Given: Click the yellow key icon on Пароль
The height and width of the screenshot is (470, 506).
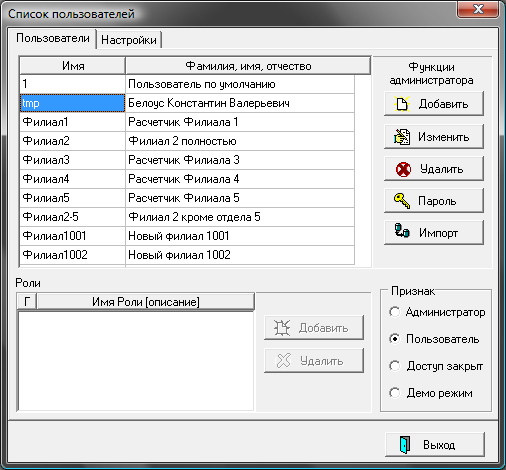Looking at the screenshot, I should click(x=402, y=201).
